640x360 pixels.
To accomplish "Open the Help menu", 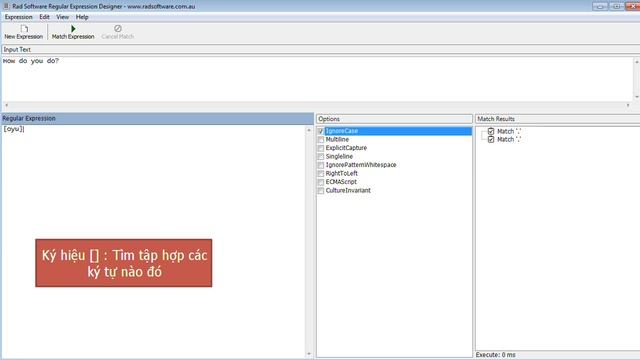I will pyautogui.click(x=82, y=17).
